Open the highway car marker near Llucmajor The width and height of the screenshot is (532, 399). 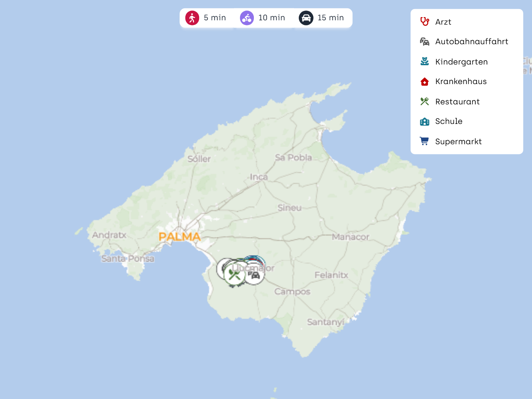(255, 275)
